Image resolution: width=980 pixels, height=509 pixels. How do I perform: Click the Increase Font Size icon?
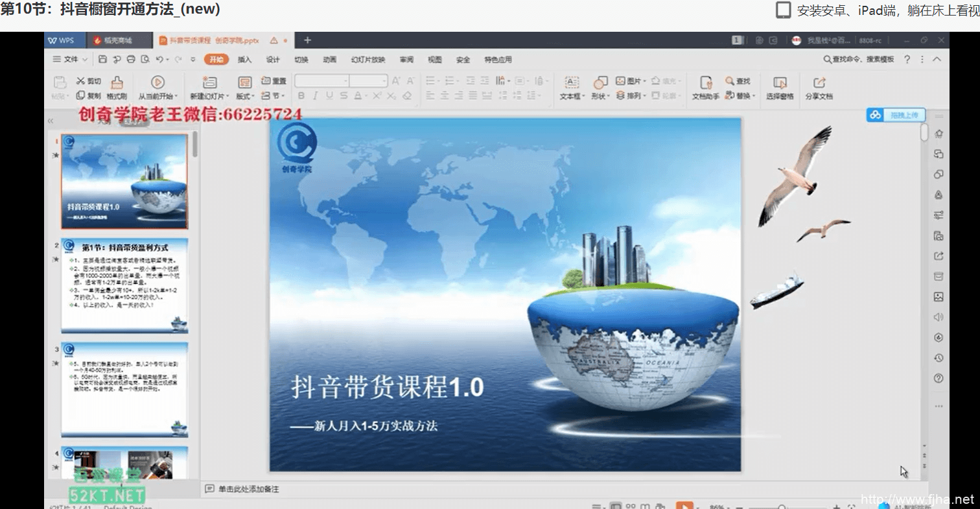[x=395, y=81]
